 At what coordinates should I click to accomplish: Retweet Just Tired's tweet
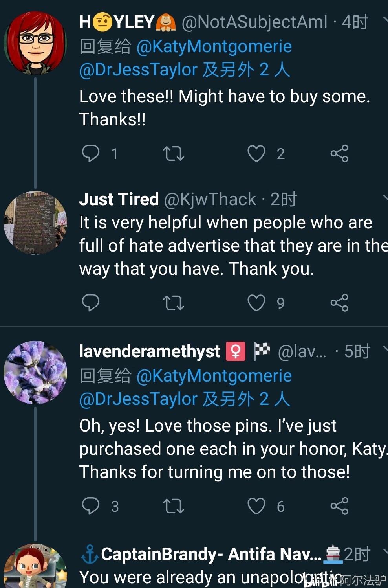tap(174, 303)
